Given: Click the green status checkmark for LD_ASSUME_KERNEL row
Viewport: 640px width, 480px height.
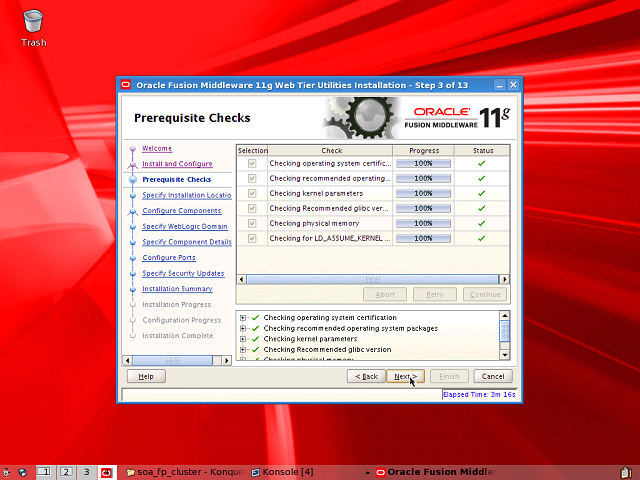Looking at the screenshot, I should tap(482, 238).
